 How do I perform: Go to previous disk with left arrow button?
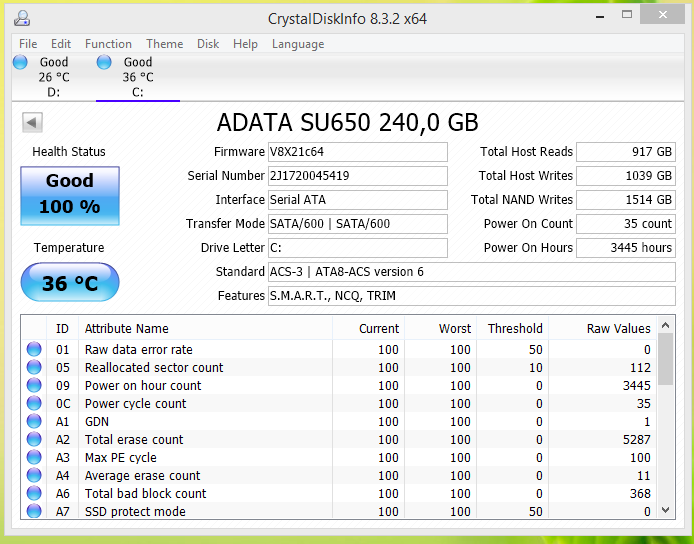(32, 122)
